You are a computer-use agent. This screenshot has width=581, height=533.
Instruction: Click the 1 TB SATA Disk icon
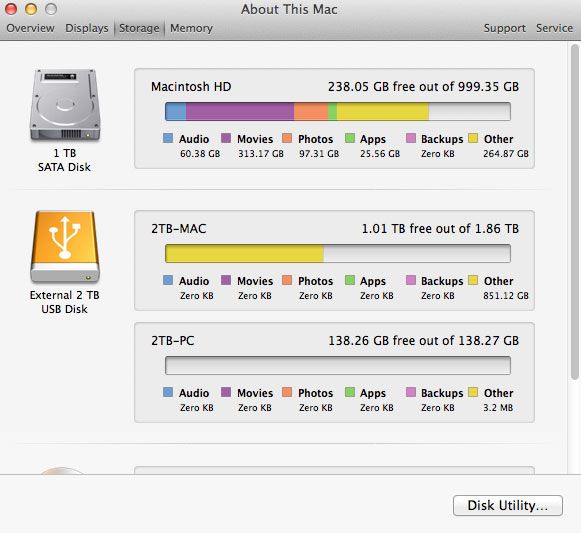tap(65, 105)
